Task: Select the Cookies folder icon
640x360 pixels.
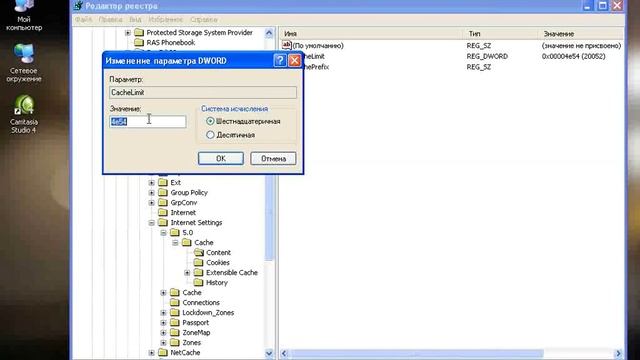Action: [199, 262]
